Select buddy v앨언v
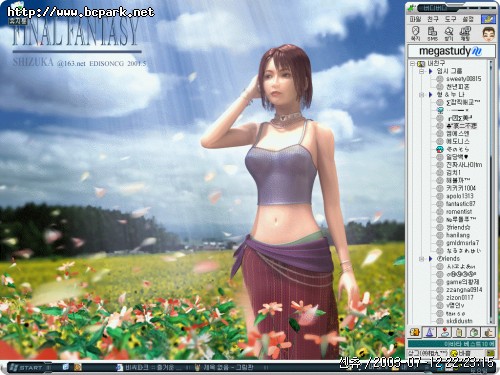 coord(455,305)
